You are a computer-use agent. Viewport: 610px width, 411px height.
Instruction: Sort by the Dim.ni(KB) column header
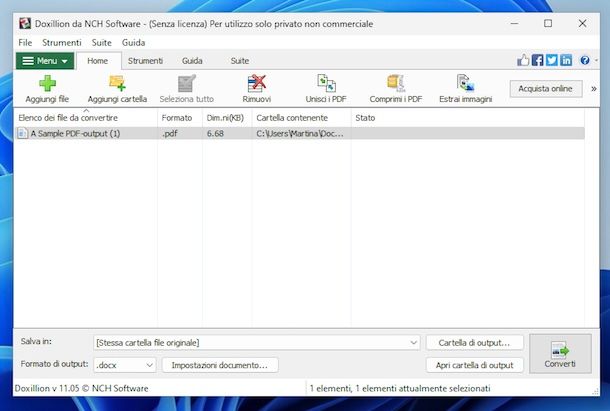[227, 118]
